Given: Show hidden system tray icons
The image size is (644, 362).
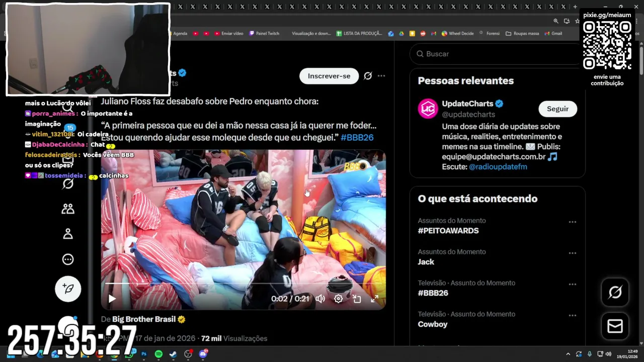Looking at the screenshot, I should point(568,354).
